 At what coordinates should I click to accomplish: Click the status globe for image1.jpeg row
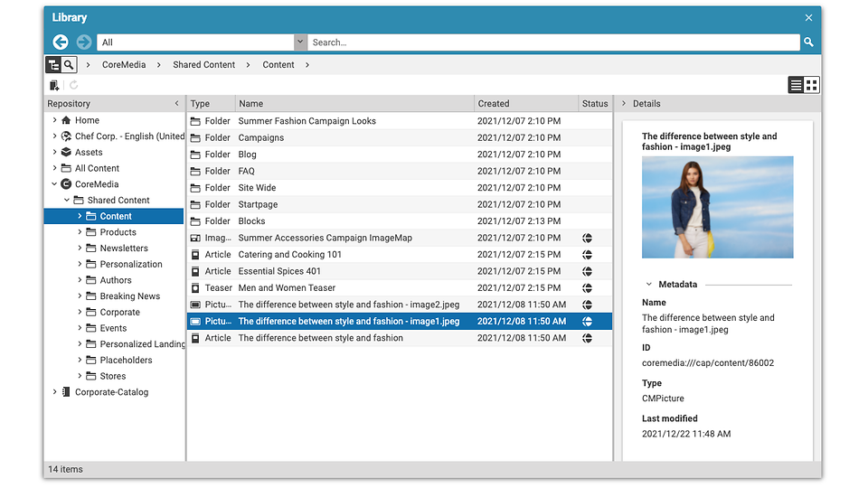[588, 322]
